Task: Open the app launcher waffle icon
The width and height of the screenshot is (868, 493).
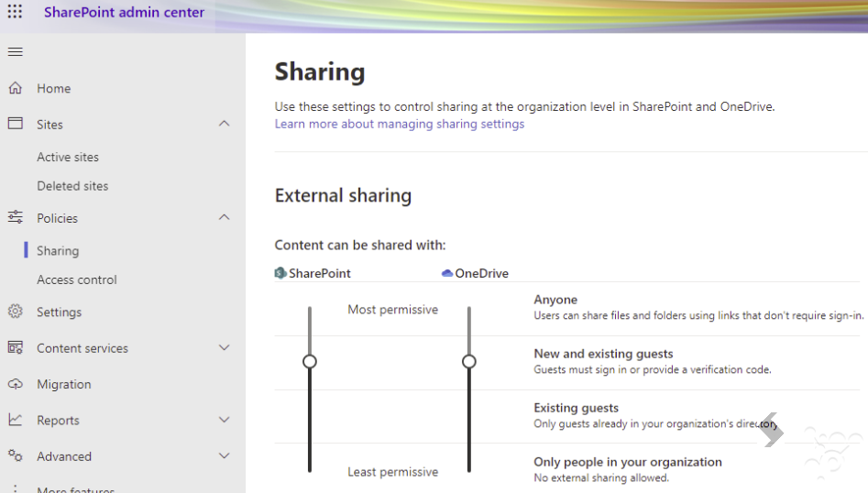Action: (15, 12)
